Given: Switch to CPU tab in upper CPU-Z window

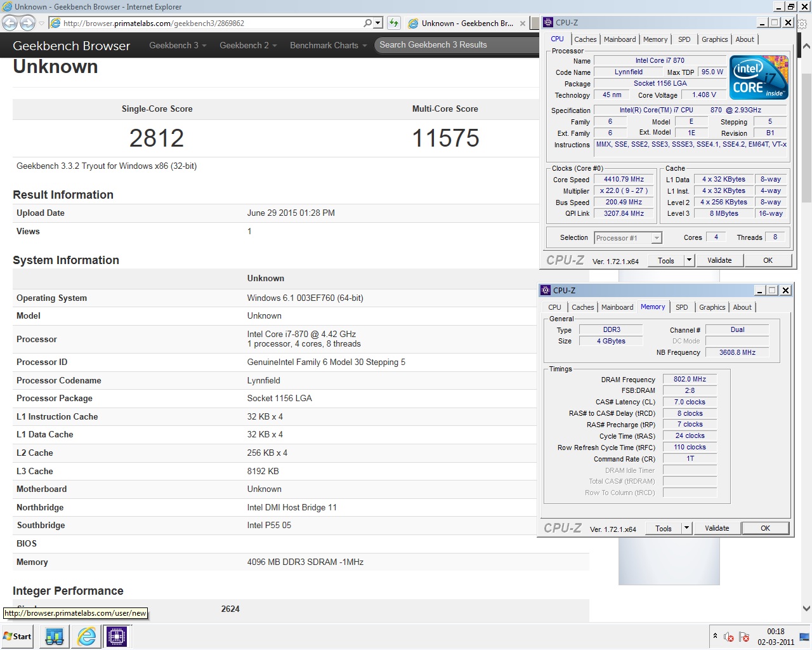Looking at the screenshot, I should (x=558, y=39).
